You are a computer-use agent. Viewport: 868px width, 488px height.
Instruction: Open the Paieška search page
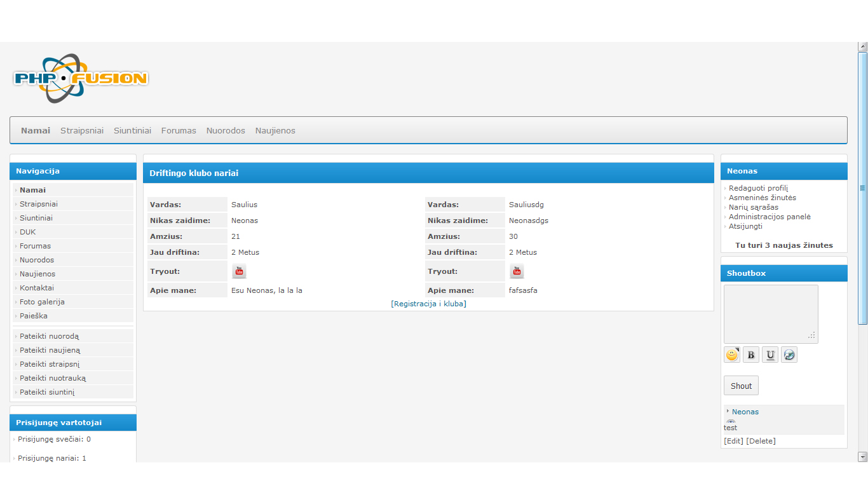pyautogui.click(x=73, y=316)
